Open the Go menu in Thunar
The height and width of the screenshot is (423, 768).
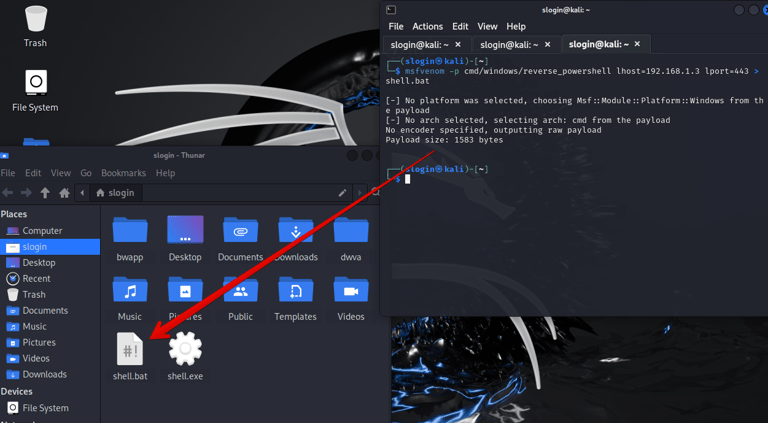pyautogui.click(x=86, y=173)
